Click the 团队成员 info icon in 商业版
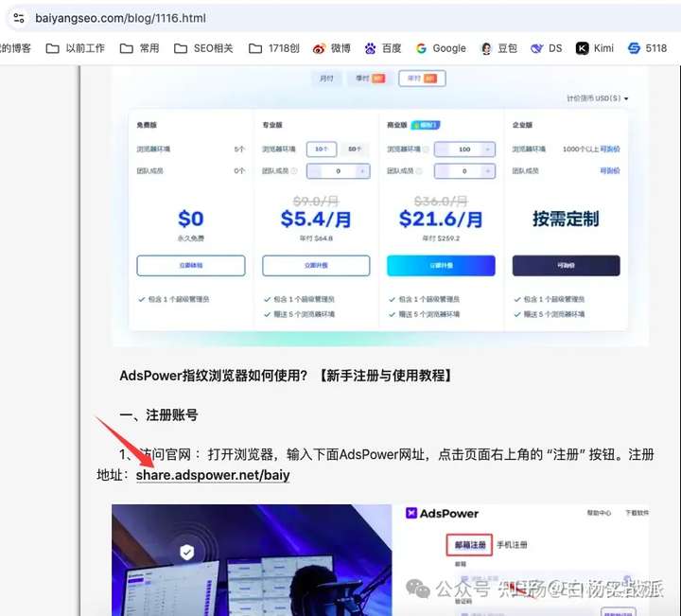 tap(419, 171)
